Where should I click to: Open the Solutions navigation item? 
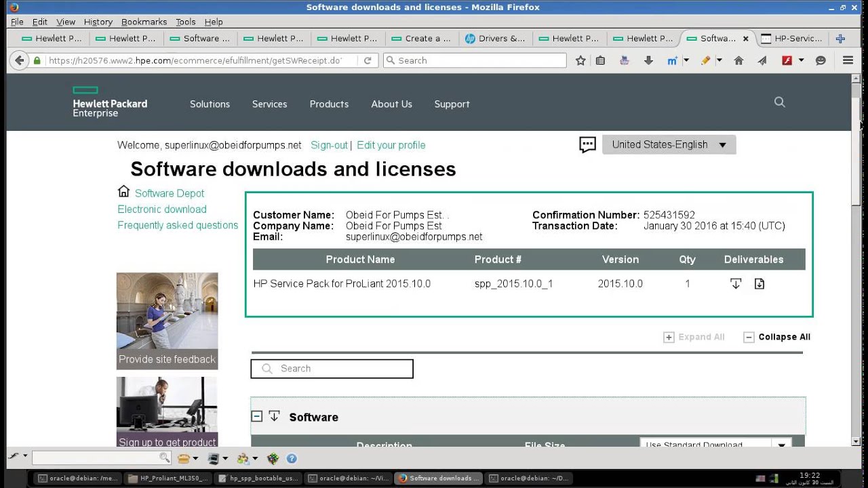[x=210, y=104]
